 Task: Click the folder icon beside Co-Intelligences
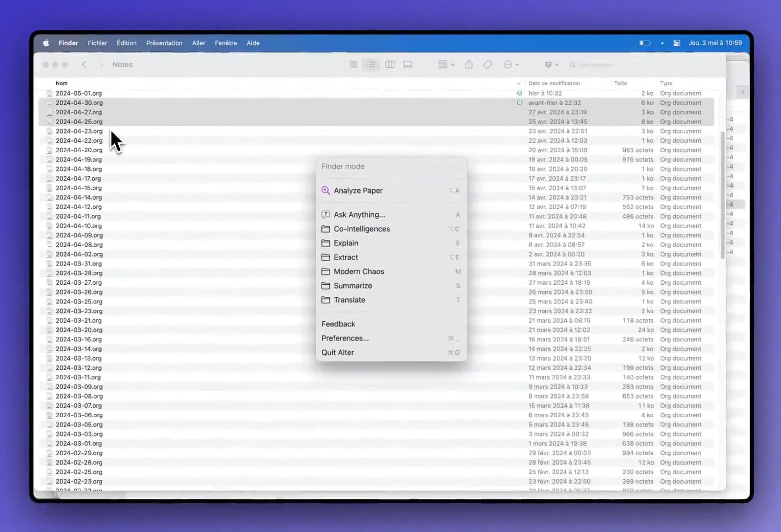(325, 229)
